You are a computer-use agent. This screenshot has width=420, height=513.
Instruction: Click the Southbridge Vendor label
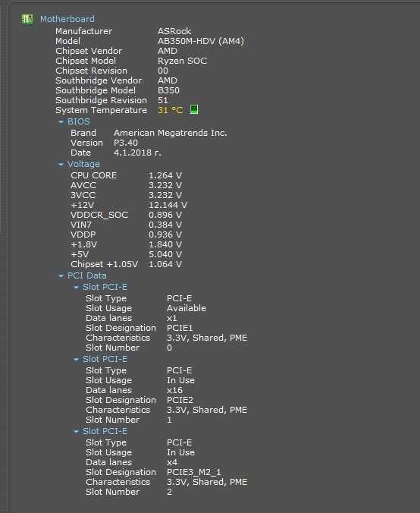tap(99, 80)
